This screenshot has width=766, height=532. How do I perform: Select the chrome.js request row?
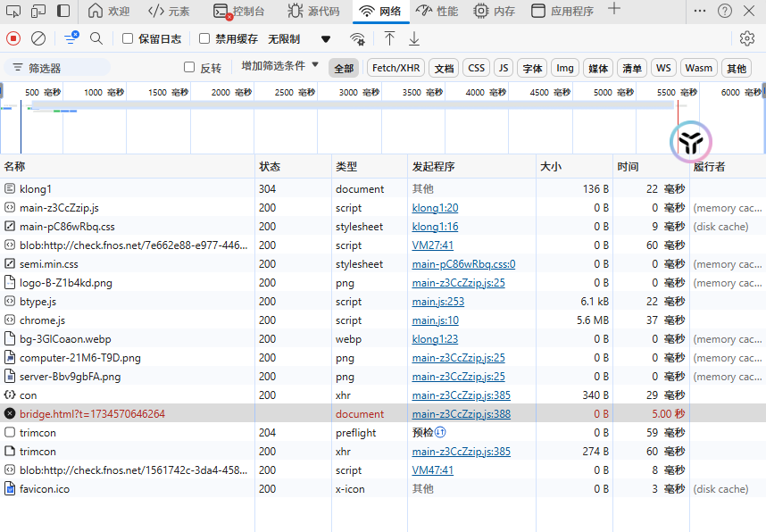pos(383,320)
